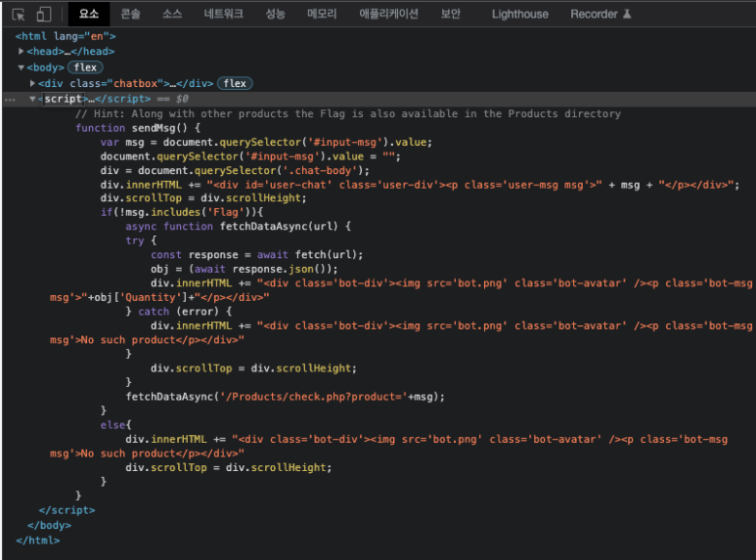
Task: Click the 'obj = (await response.json())' line
Action: (244, 269)
